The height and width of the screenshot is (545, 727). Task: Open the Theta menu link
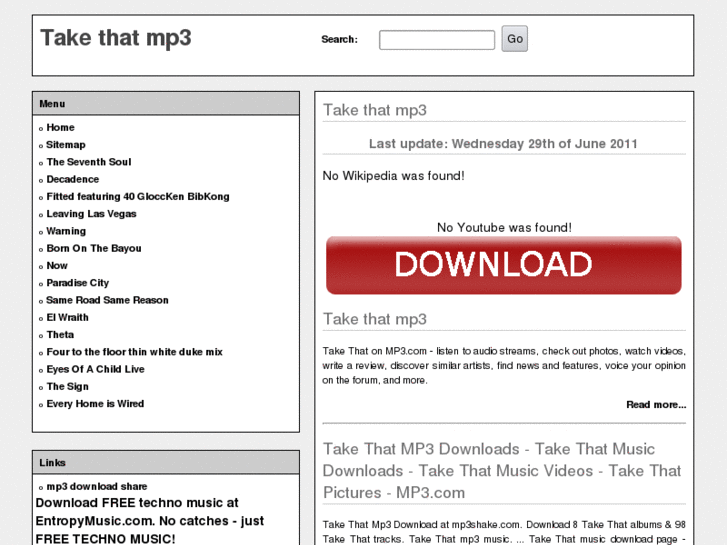pos(60,335)
